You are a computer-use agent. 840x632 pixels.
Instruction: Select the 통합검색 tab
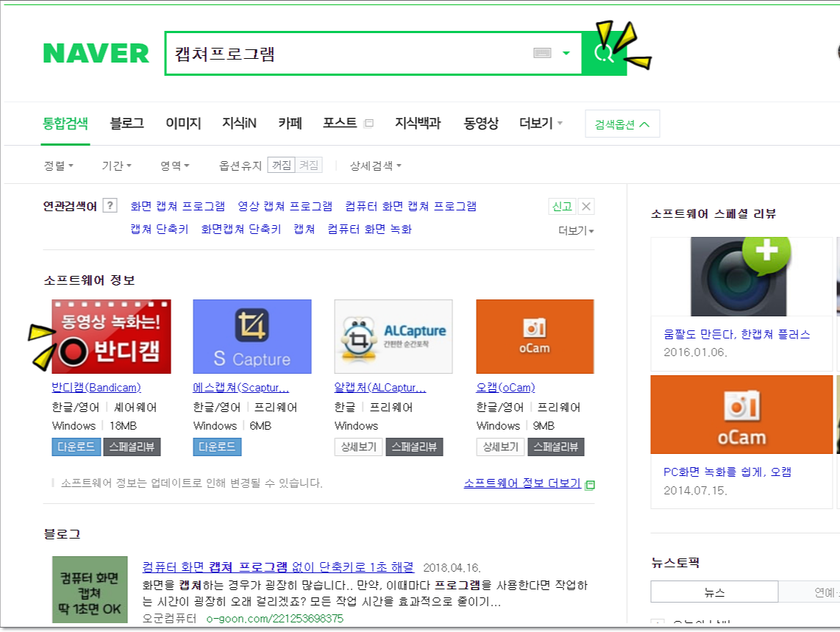65,124
